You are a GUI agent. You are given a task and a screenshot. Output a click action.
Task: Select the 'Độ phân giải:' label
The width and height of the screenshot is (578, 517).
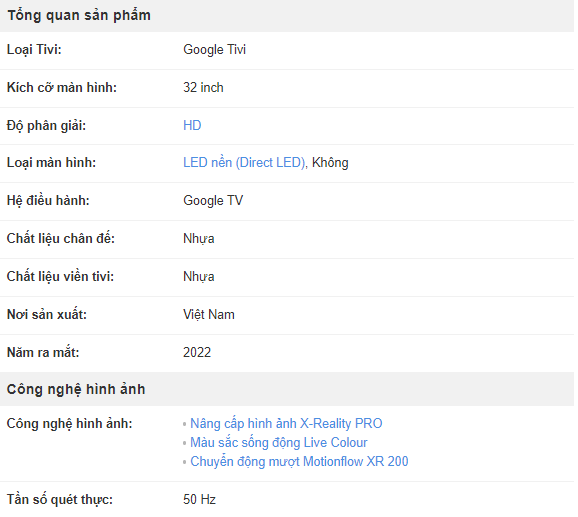click(x=46, y=126)
